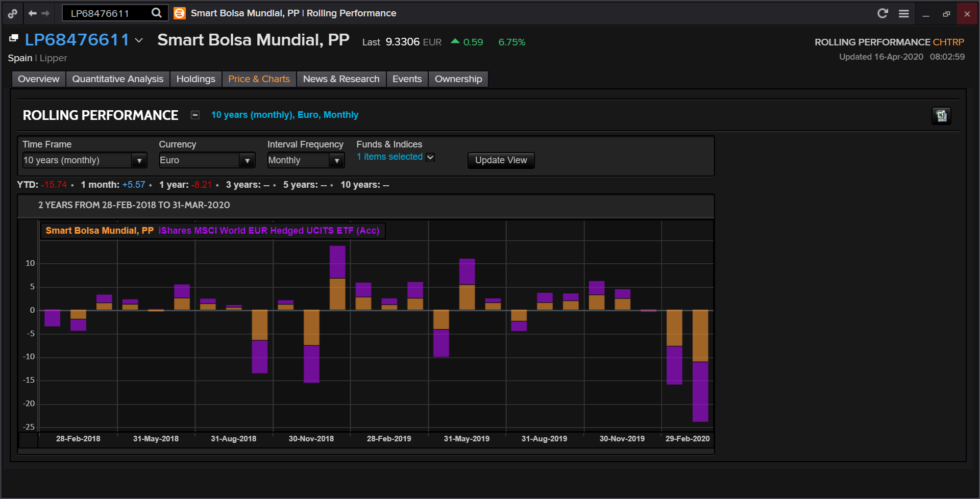Click the LP68476611 symbol link

tap(77, 40)
